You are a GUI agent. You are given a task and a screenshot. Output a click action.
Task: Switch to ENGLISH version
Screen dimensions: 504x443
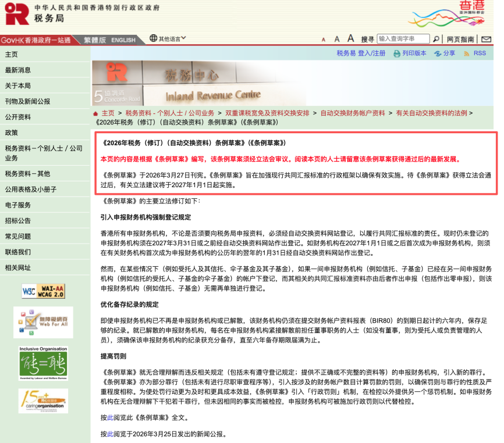(x=123, y=40)
